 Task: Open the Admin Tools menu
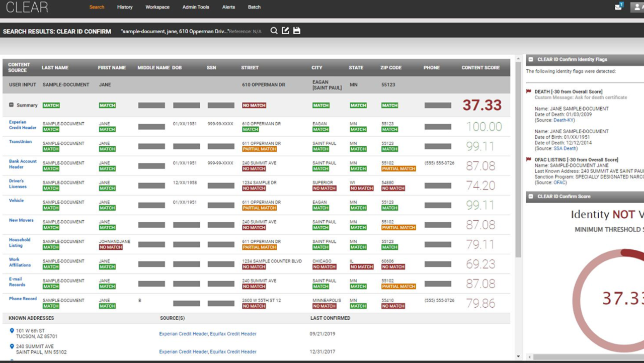click(x=196, y=7)
